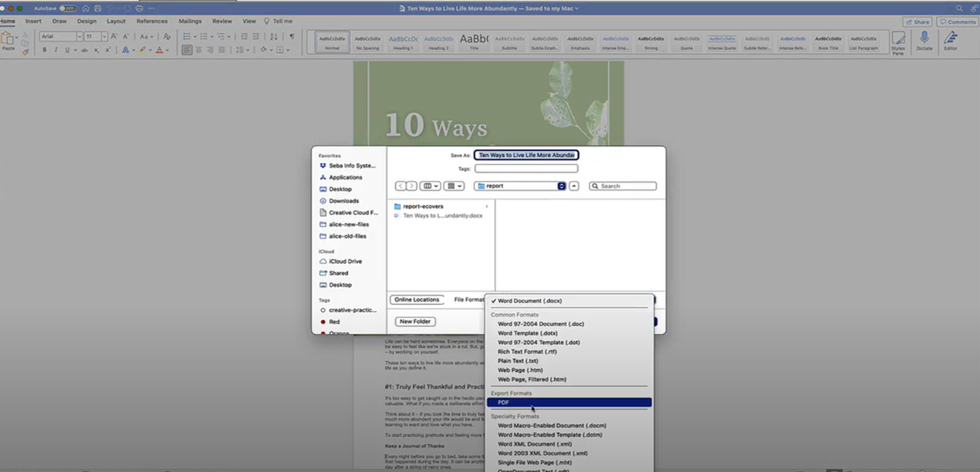Go forward with the right arrow button
Image resolution: width=980 pixels, height=472 pixels.
tap(412, 186)
